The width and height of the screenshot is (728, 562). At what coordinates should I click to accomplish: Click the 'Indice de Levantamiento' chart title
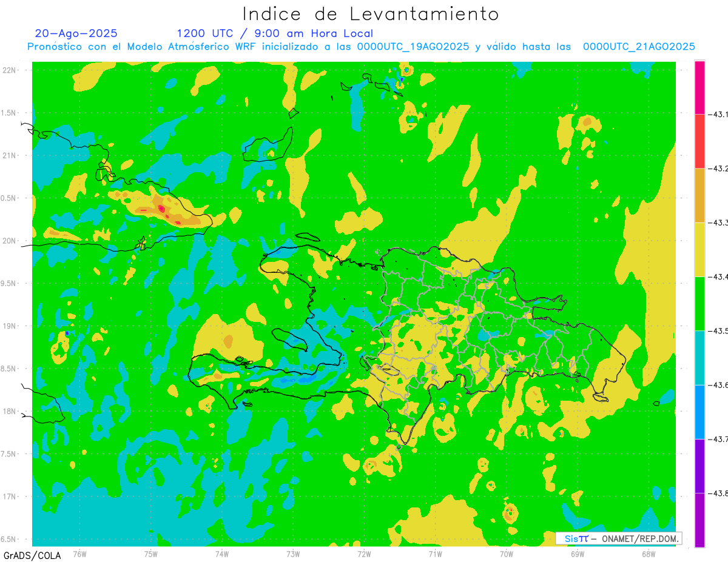[370, 14]
